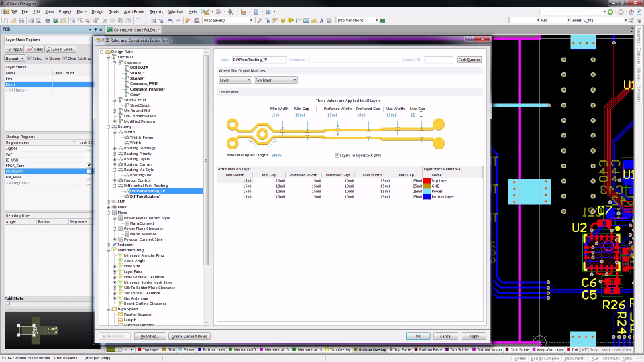This screenshot has height=362, width=644.
Task: Click the Cut scissors icon
Action: point(105,21)
